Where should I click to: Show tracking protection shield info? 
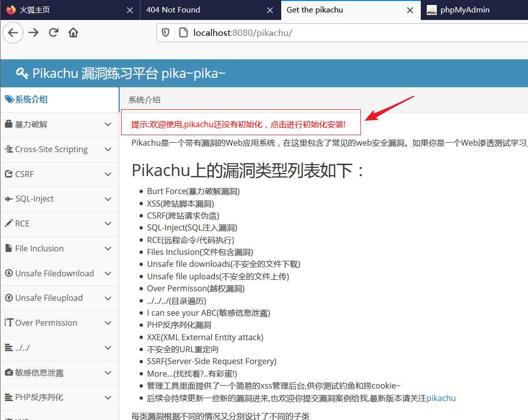tap(166, 32)
